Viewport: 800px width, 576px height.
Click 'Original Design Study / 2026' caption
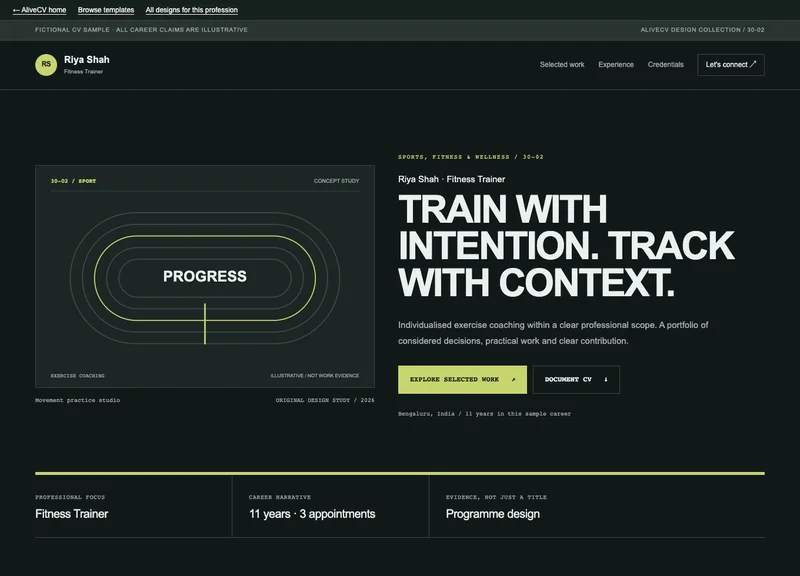coord(325,400)
